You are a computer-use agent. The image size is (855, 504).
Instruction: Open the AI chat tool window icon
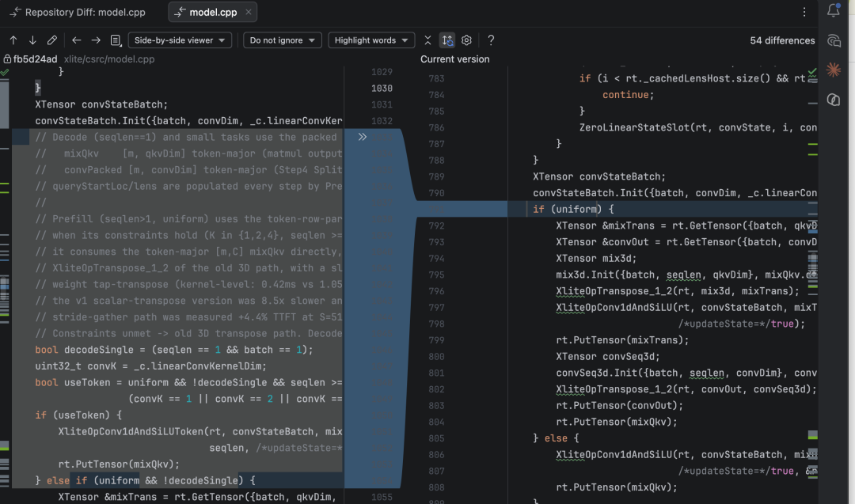[833, 41]
